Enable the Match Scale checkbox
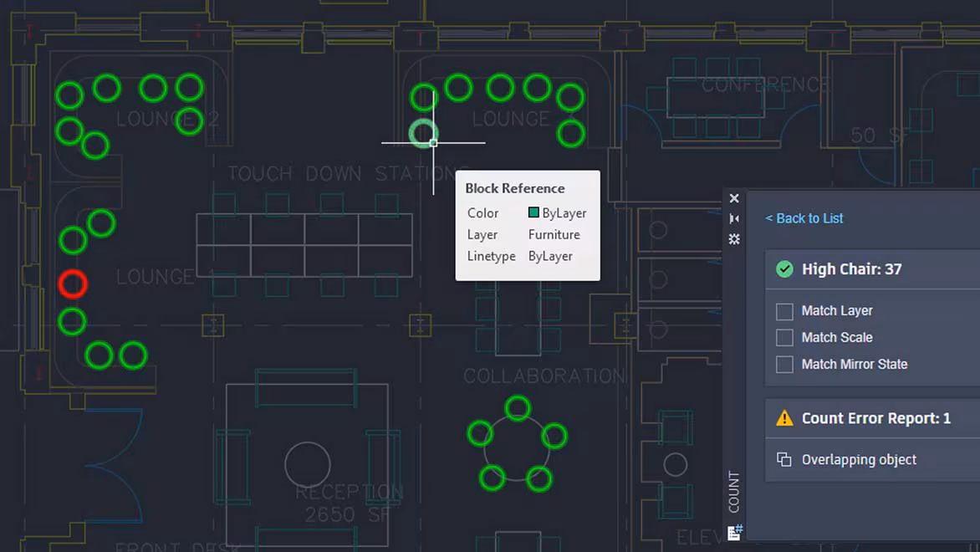Image resolution: width=980 pixels, height=552 pixels. (784, 338)
